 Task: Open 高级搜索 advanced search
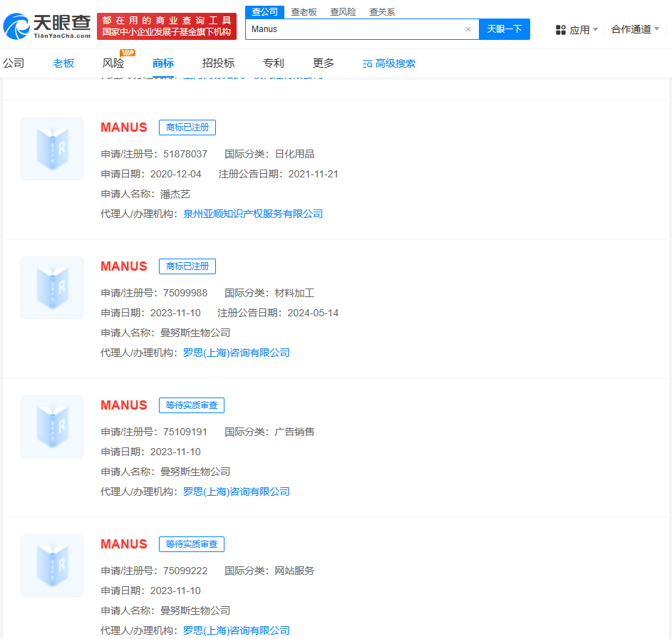coord(389,63)
